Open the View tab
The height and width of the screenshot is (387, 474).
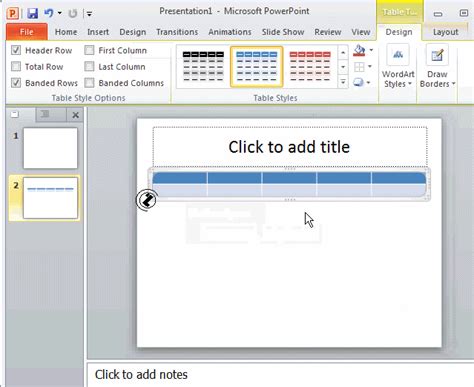361,32
